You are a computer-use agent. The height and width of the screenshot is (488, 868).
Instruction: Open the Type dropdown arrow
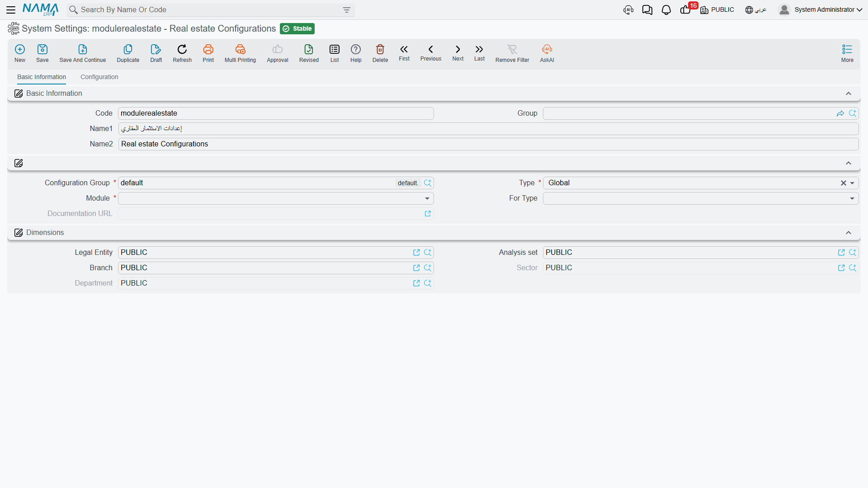pyautogui.click(x=852, y=183)
